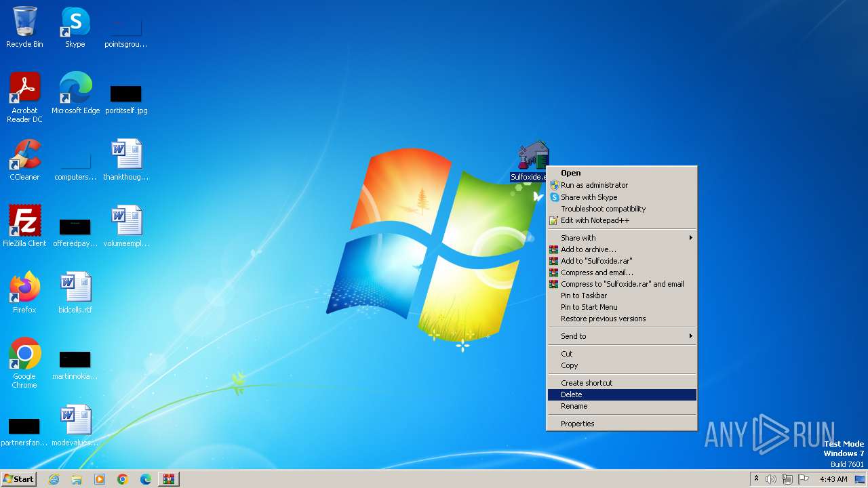Open the volume speaker tray icon
This screenshot has height=488, width=868.
pyautogui.click(x=771, y=479)
